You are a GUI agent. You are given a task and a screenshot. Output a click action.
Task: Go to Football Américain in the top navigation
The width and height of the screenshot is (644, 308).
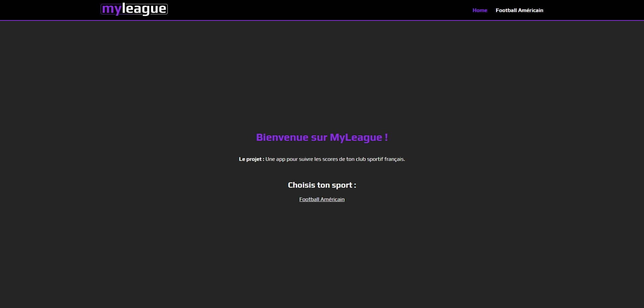[x=519, y=10]
